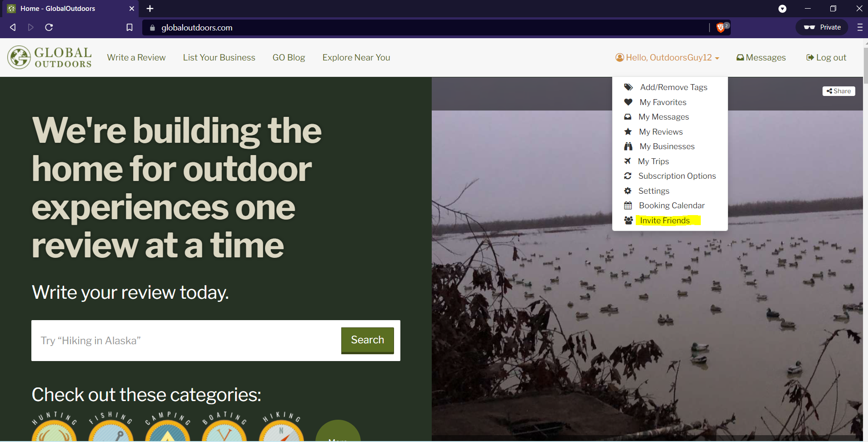The image size is (868, 442).
Task: Open Subscription Options from user menu
Action: pyautogui.click(x=677, y=176)
